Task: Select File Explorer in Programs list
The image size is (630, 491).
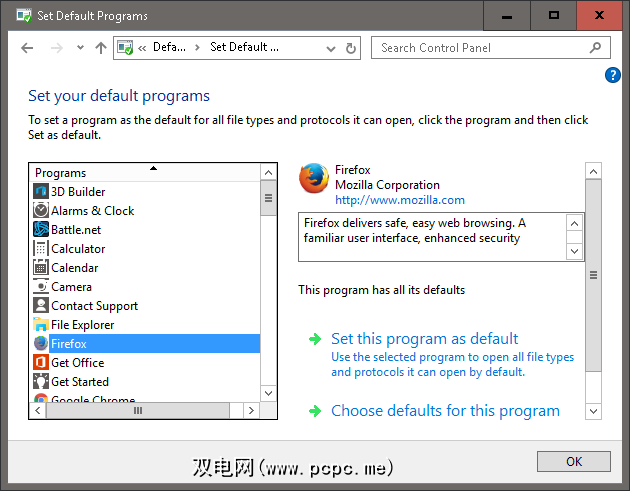Action: 82,325
